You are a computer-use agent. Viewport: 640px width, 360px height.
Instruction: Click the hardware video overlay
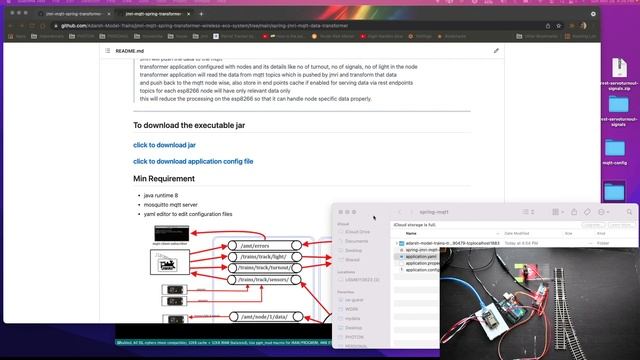tap(540, 304)
